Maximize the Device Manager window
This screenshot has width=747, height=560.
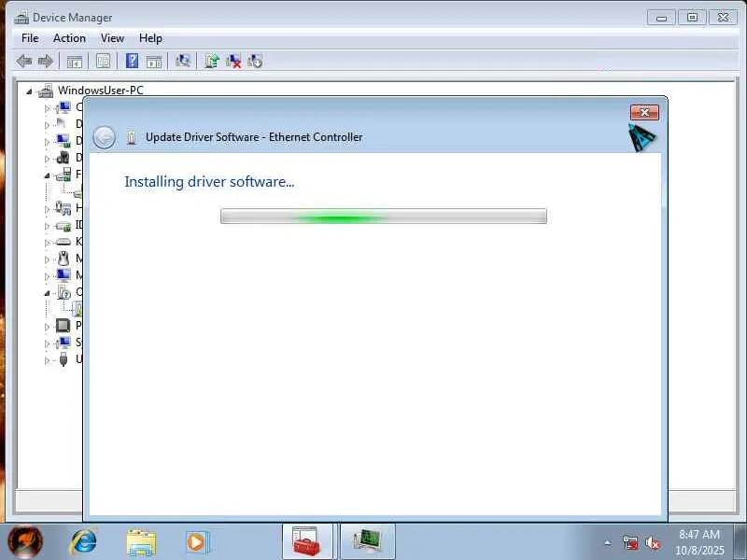(x=692, y=18)
